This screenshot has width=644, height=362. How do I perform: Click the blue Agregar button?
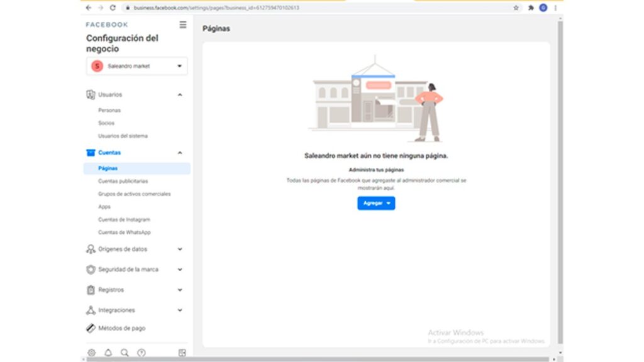click(376, 203)
